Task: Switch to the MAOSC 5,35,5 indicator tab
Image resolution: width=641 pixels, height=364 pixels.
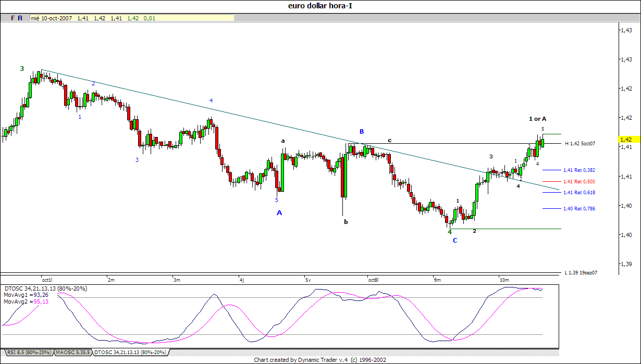Action: coord(73,353)
